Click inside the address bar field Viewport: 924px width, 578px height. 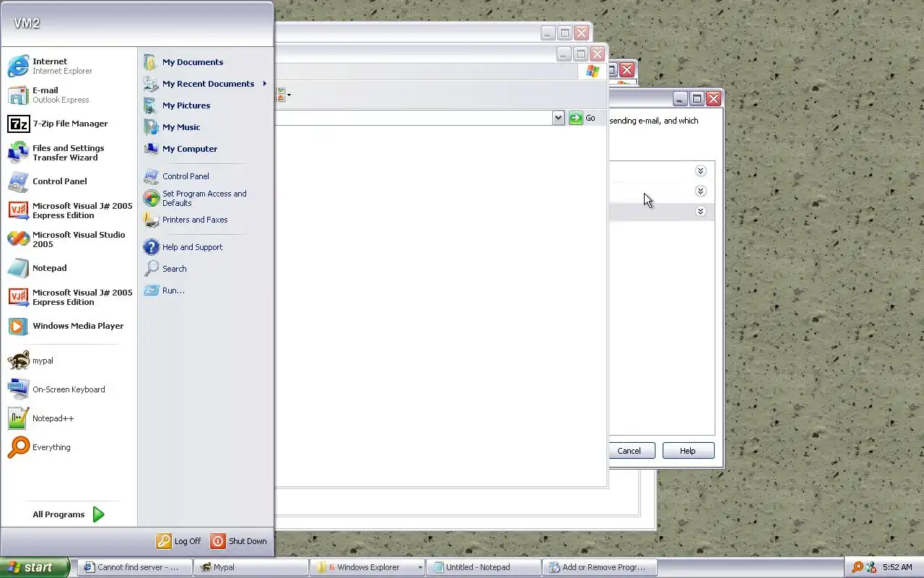(413, 118)
